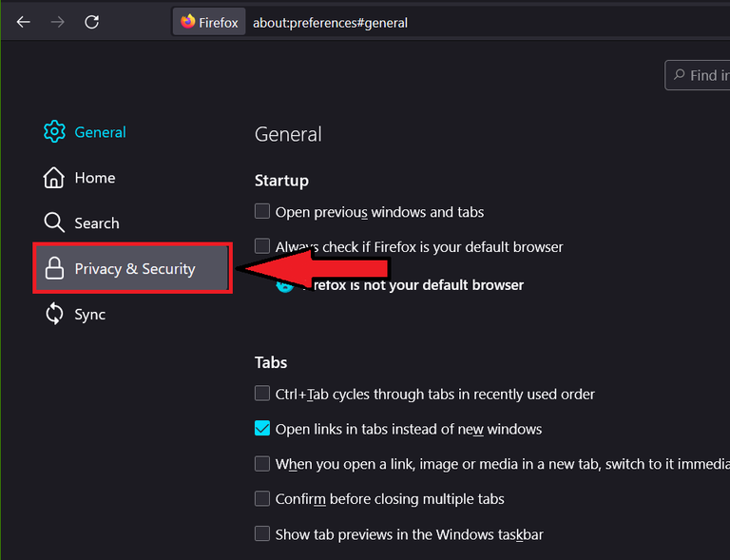Click the General gear icon

pos(54,132)
